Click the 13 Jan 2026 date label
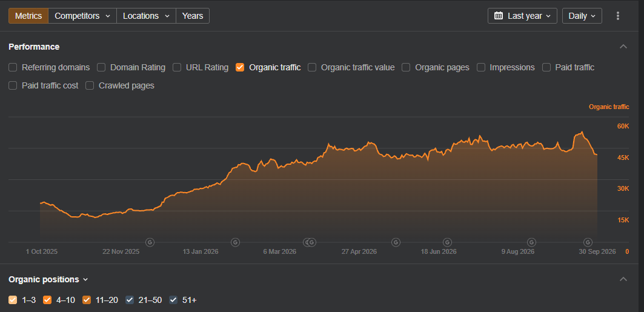Viewport: 644px width, 312px height. 201,251
